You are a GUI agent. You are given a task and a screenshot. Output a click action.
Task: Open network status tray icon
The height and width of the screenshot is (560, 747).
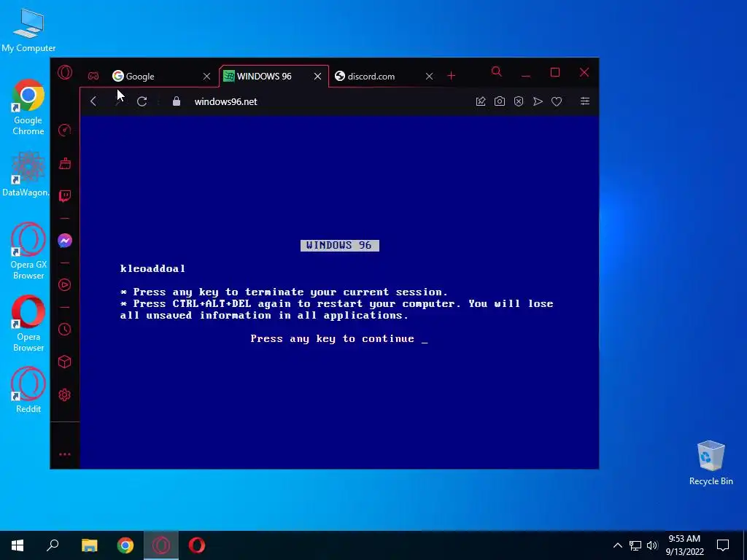[635, 545]
